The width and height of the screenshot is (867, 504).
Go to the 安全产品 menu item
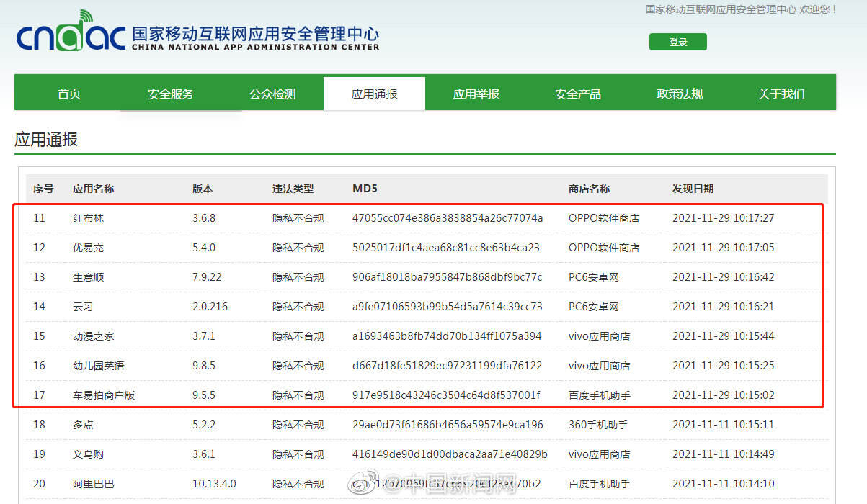pyautogui.click(x=578, y=94)
